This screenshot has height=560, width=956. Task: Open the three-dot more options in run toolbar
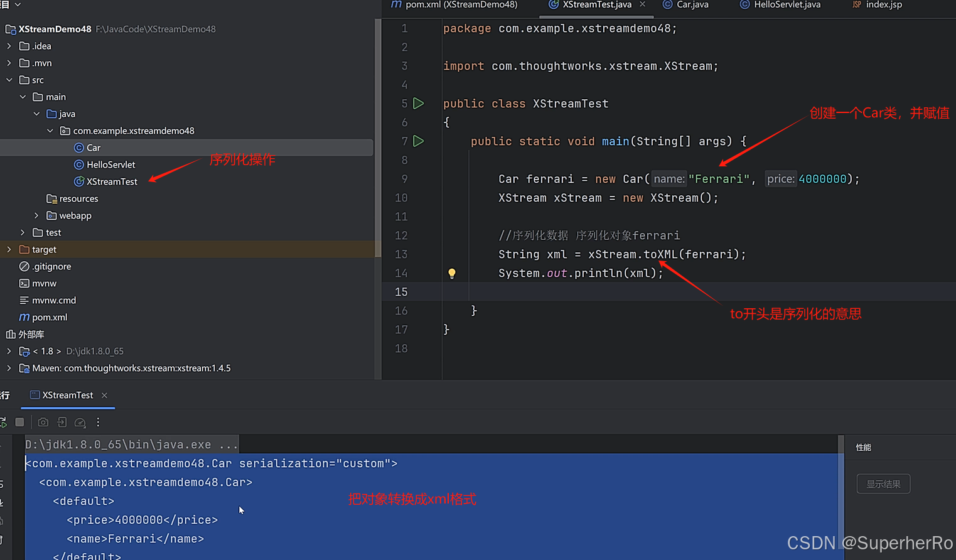(98, 423)
